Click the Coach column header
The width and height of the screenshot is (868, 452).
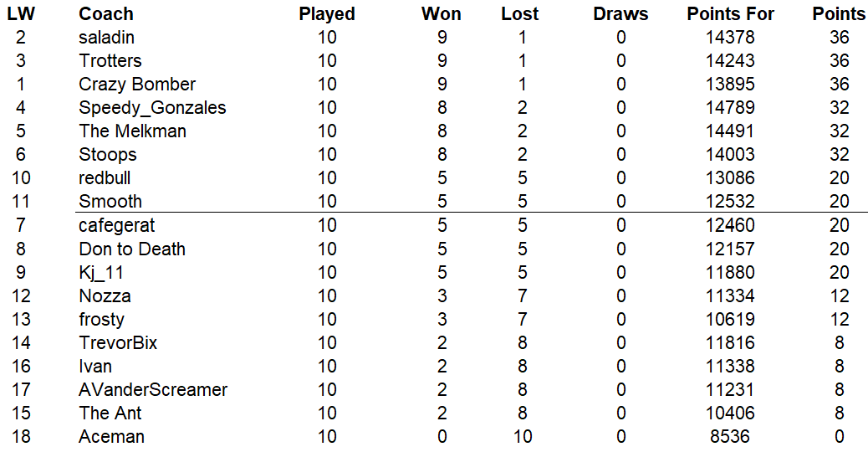coord(106,14)
